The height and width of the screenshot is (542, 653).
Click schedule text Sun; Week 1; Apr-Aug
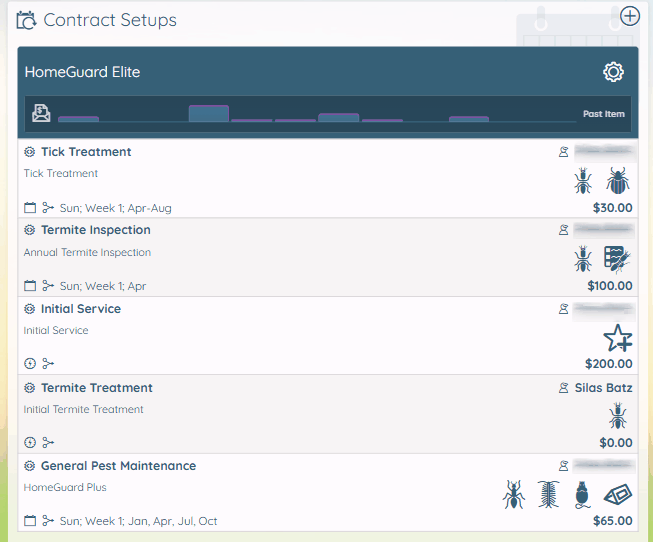click(116, 208)
